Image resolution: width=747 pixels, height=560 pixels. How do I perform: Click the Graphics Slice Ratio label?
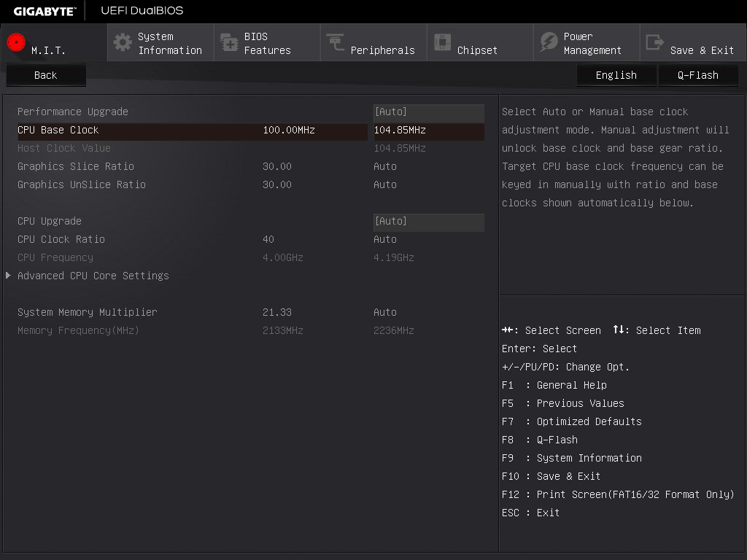coord(76,167)
